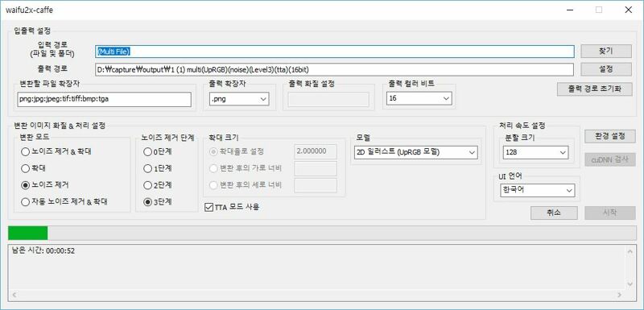Expand the 모델 2D 일러스트 dropdown
The width and height of the screenshot is (644, 310).
pyautogui.click(x=415, y=152)
